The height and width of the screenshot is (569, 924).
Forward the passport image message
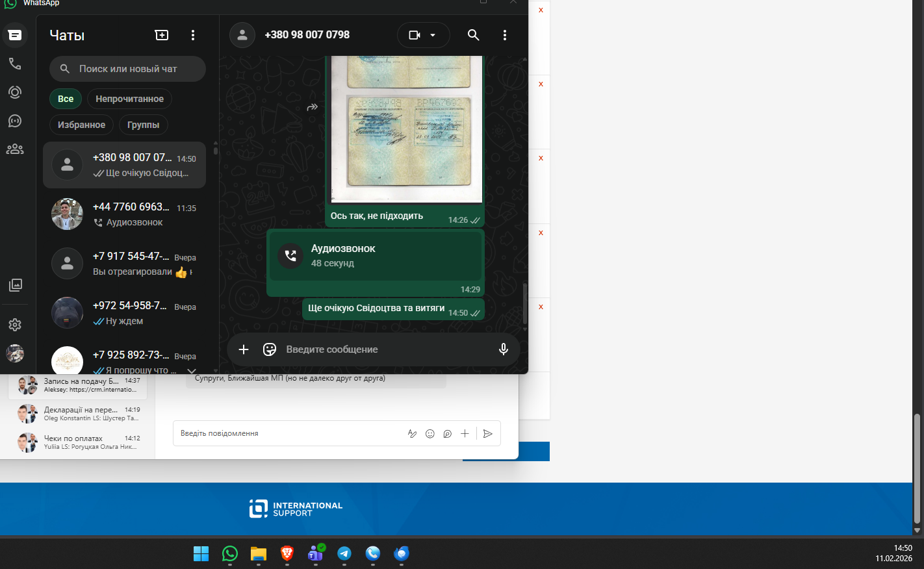313,107
